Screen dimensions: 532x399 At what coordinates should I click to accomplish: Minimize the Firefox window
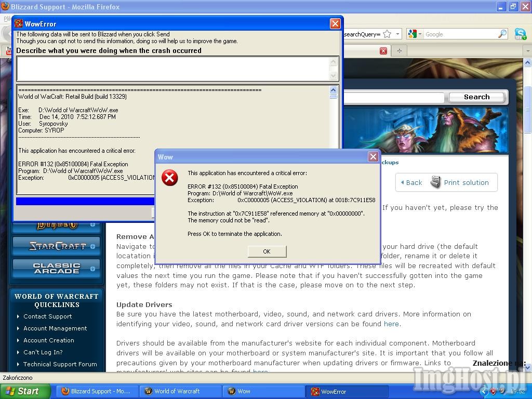tap(501, 6)
